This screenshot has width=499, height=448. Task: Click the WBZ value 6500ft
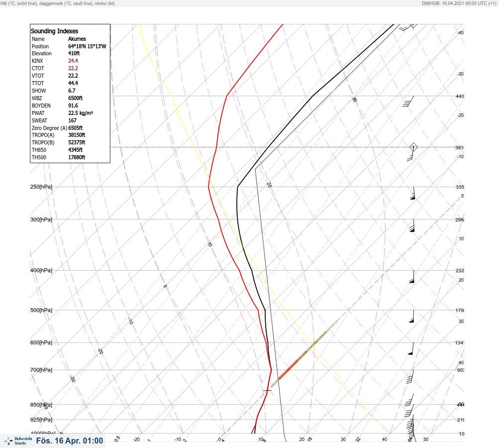tap(76, 98)
